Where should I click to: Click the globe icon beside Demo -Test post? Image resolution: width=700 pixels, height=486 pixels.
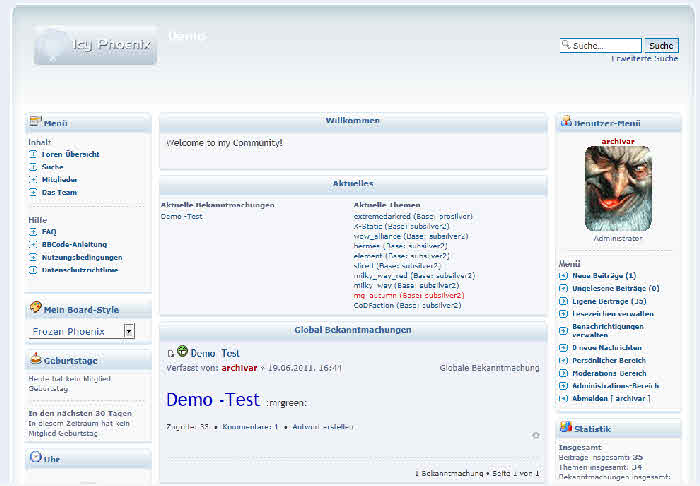(182, 352)
